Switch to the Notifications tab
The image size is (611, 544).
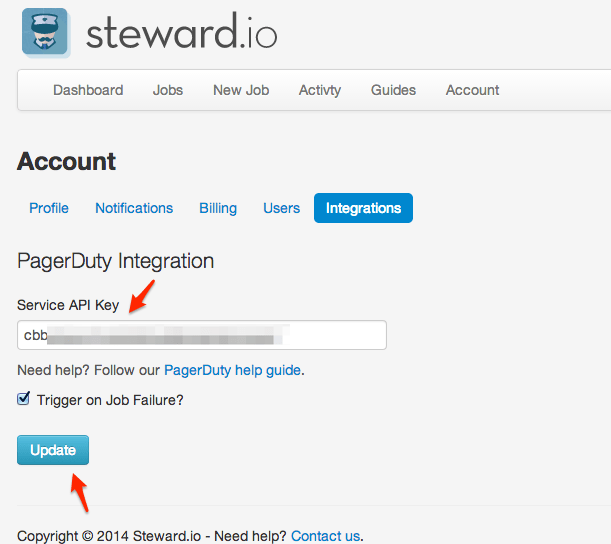[134, 208]
